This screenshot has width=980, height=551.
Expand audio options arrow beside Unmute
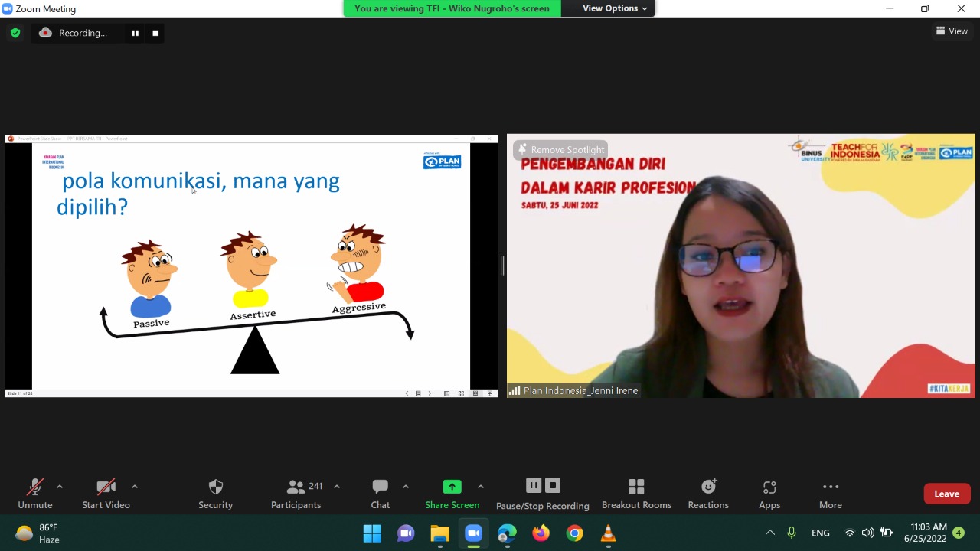(x=60, y=487)
